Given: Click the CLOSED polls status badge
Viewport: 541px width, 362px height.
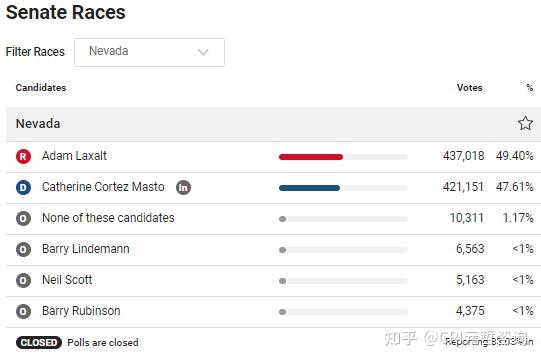Looking at the screenshot, I should pos(39,342).
